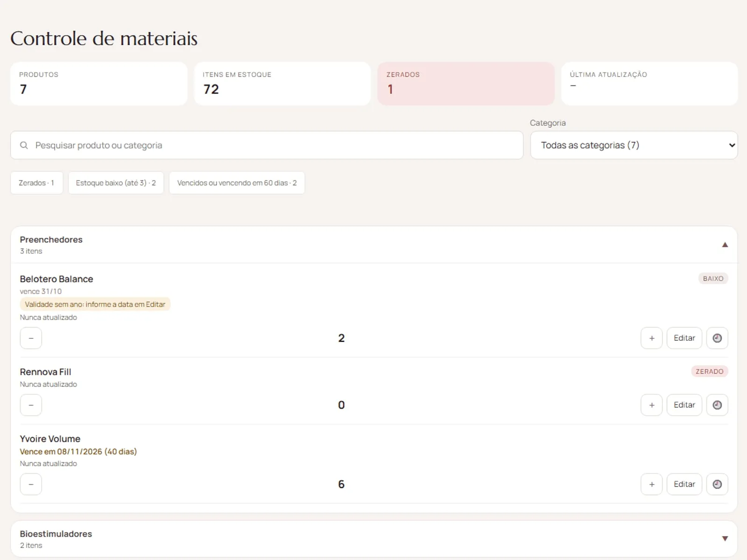This screenshot has height=560, width=747.
Task: Increase Rennova Fill quantity with plus
Action: (652, 405)
